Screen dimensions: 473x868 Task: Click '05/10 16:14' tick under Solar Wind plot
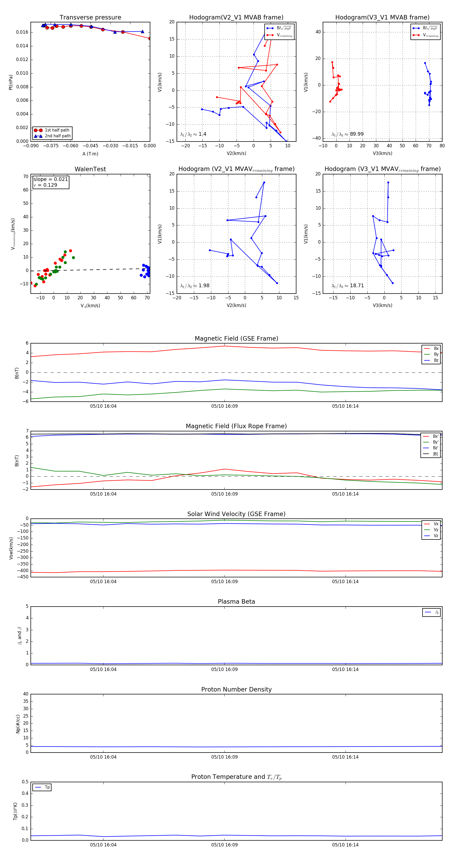(x=345, y=581)
